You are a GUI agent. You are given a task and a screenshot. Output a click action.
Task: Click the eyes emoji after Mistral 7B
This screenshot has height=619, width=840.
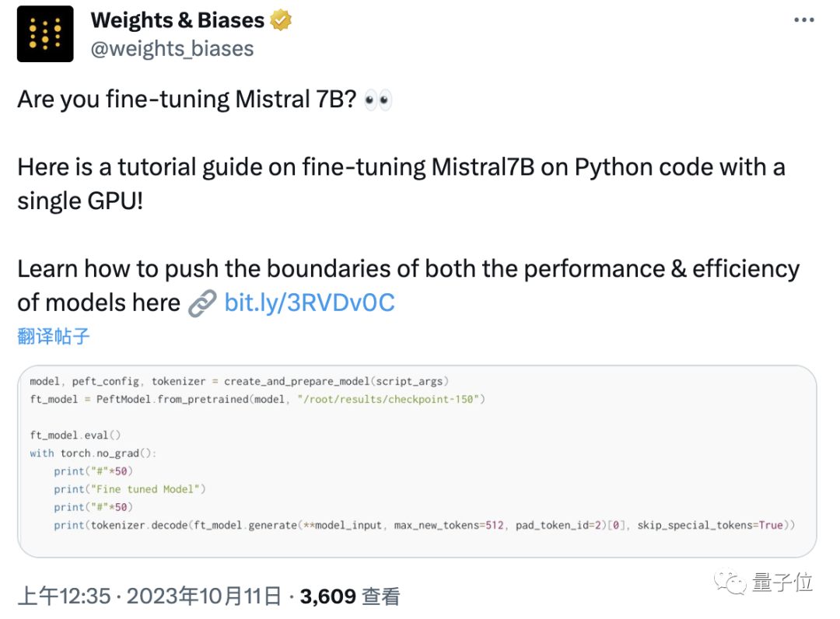tap(379, 100)
